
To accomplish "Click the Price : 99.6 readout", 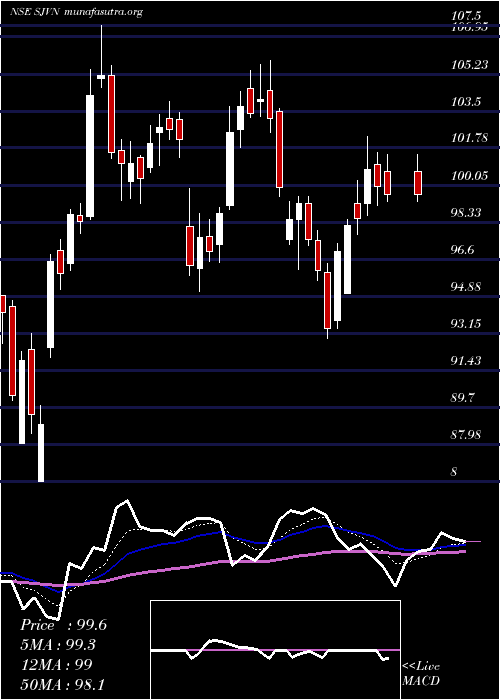I will coord(63,625).
